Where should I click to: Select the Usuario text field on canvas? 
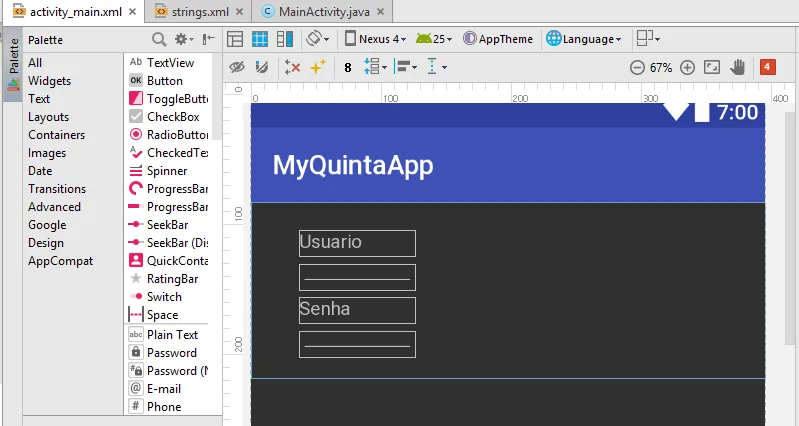click(x=357, y=243)
